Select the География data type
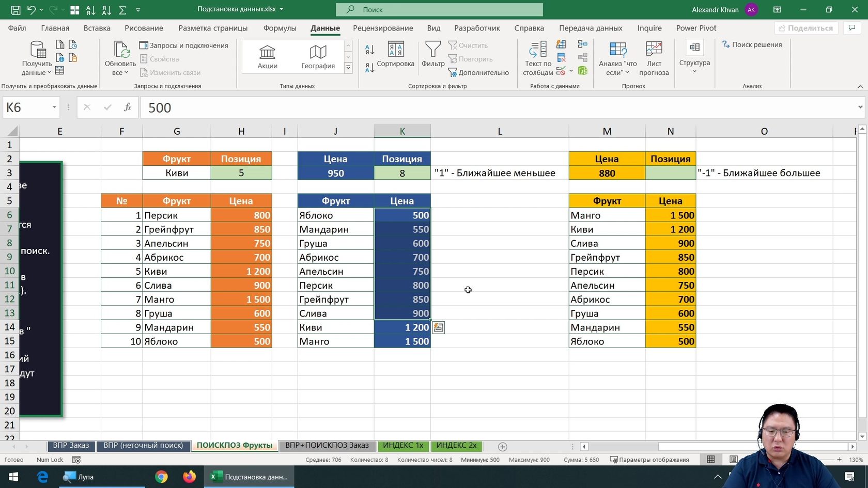The height and width of the screenshot is (488, 868). 318,56
